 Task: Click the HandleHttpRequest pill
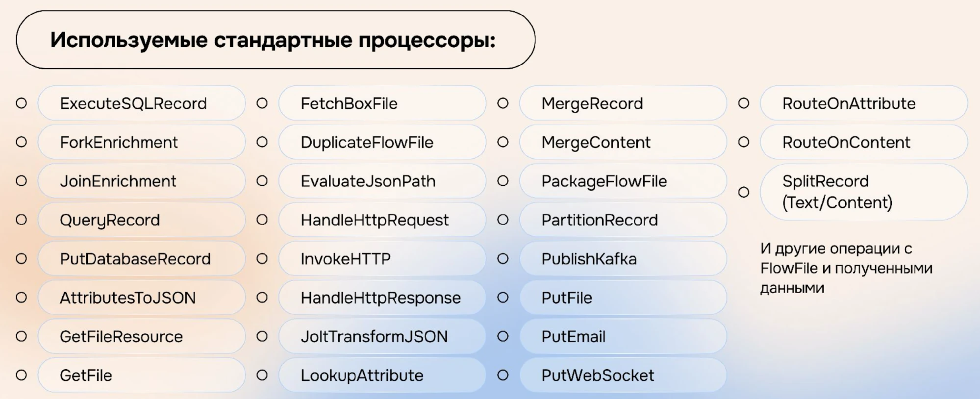[x=382, y=220]
